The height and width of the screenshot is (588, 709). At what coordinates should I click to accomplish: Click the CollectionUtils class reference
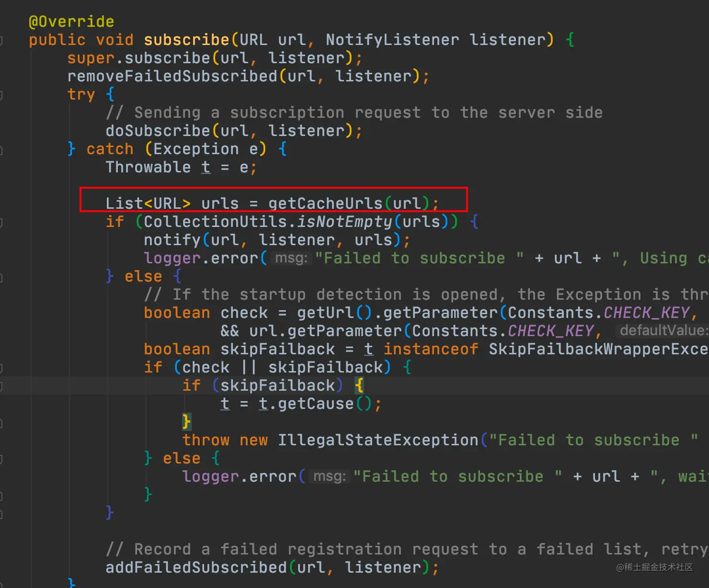click(x=215, y=222)
